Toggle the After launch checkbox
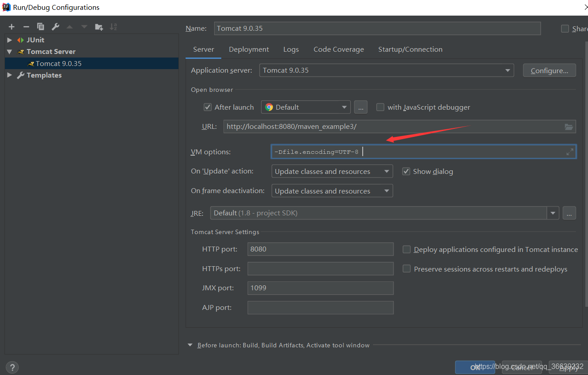 click(x=207, y=107)
